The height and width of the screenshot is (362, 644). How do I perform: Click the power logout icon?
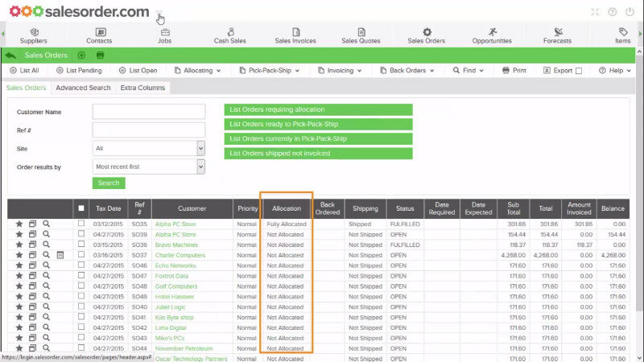630,12
